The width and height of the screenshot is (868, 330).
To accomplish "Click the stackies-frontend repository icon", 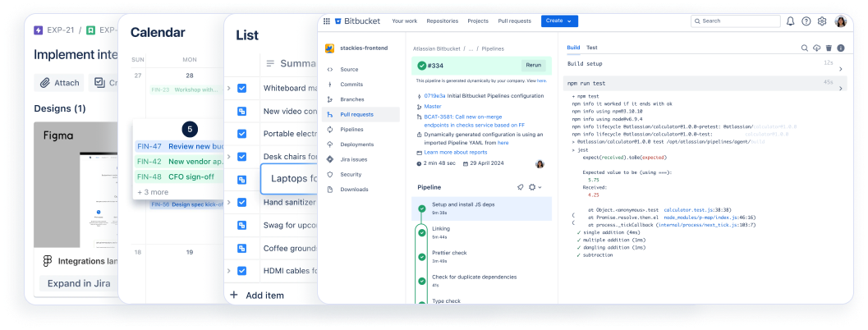I will [329, 48].
